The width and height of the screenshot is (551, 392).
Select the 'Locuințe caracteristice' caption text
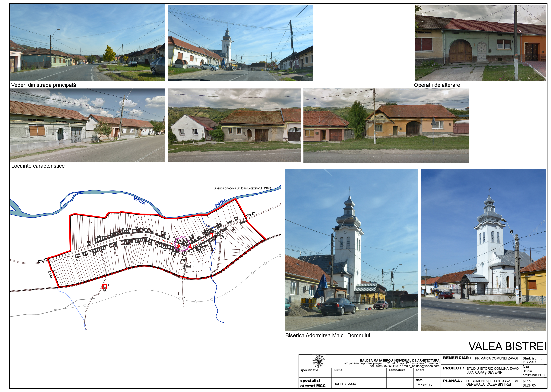pyautogui.click(x=38, y=166)
